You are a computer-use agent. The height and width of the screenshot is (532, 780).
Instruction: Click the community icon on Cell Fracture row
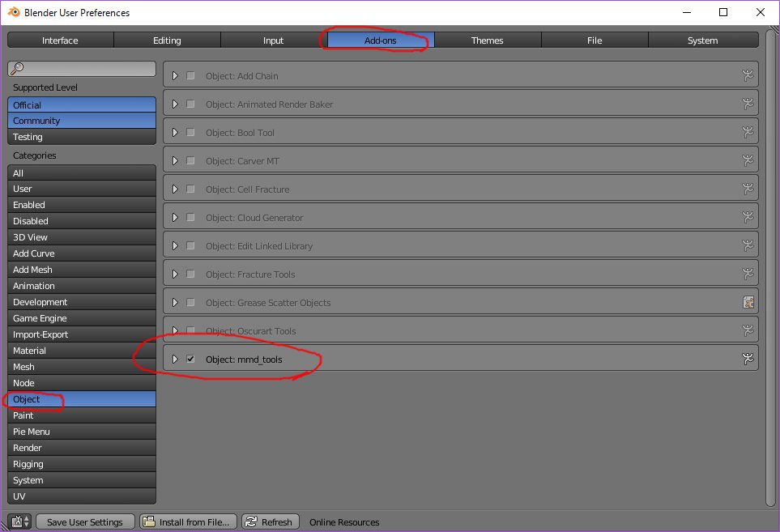(748, 189)
